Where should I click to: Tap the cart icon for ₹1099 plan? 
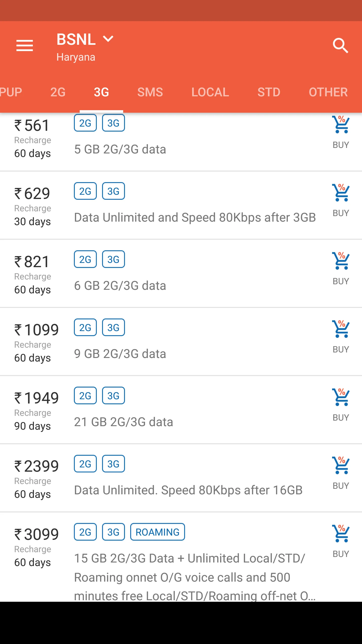pos(341,329)
